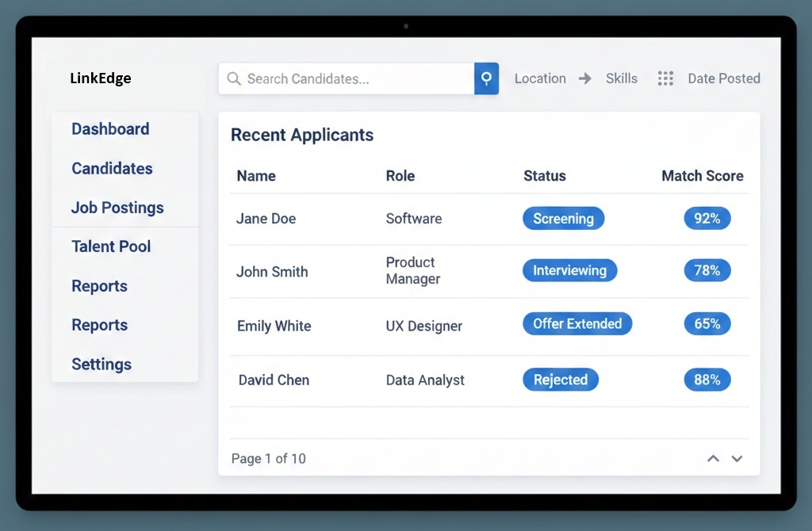Open the Talent Pool section

(x=111, y=246)
